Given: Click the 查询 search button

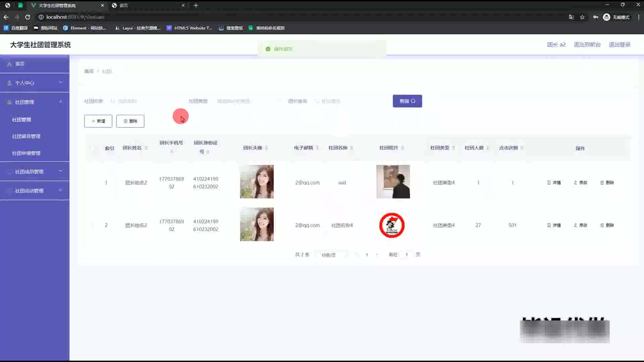Looking at the screenshot, I should click(x=407, y=101).
